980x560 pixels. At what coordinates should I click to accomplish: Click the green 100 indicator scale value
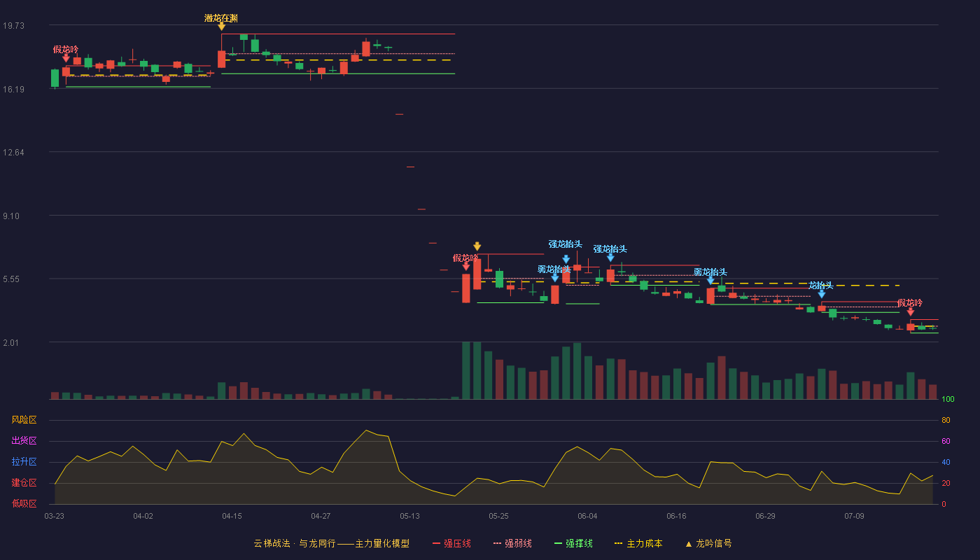(x=948, y=400)
